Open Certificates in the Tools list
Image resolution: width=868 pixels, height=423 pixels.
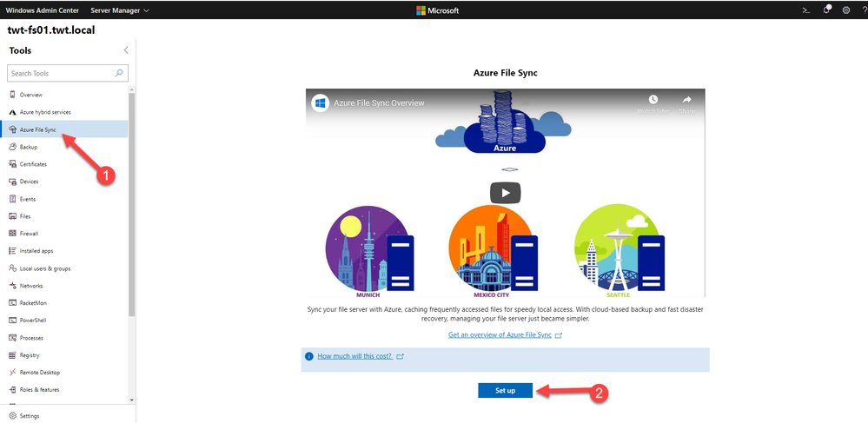pyautogui.click(x=64, y=164)
